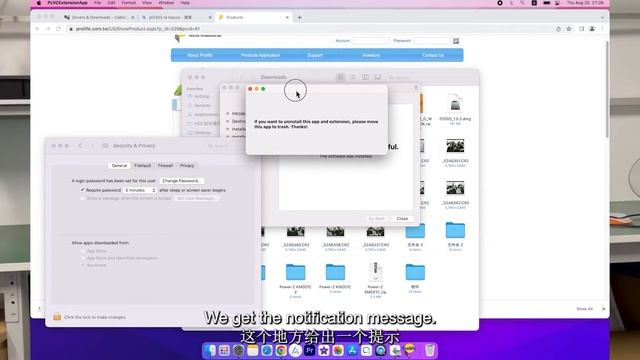This screenshot has height=360, width=640.
Task: Switch to the FileVault tab
Action: pyautogui.click(x=142, y=166)
